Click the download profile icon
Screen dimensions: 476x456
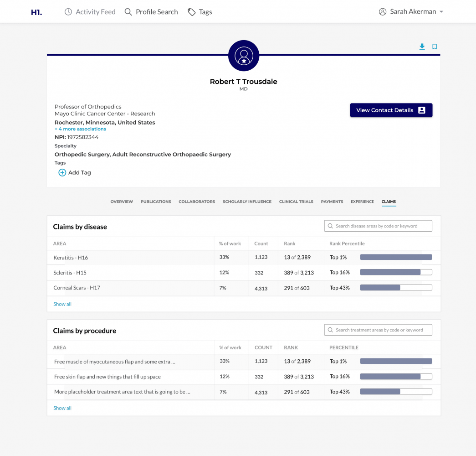(422, 47)
